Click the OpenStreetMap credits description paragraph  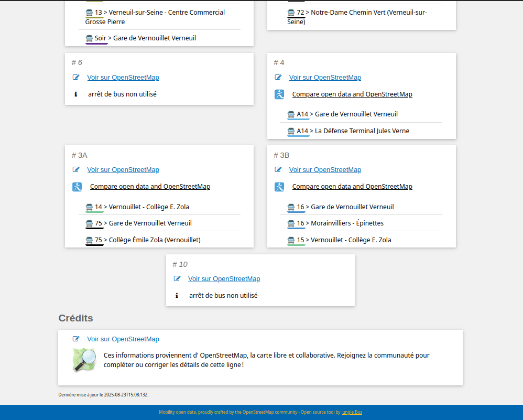click(x=267, y=360)
